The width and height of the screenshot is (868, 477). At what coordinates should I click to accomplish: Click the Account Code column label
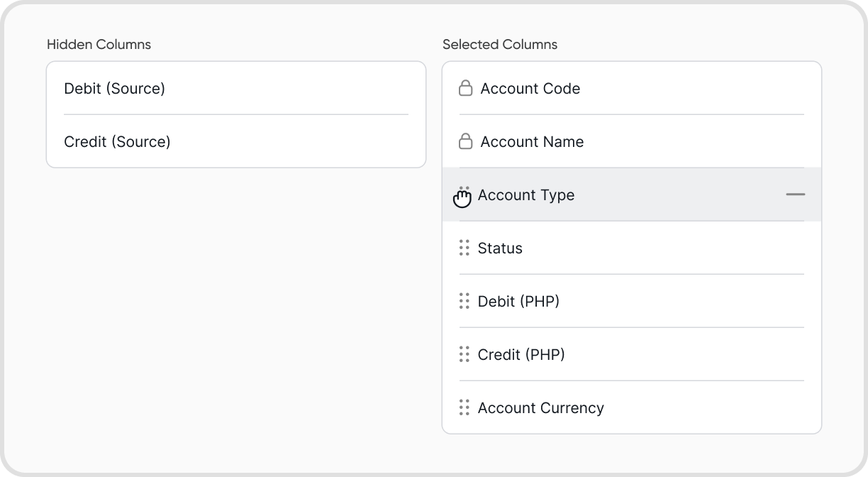click(x=530, y=89)
